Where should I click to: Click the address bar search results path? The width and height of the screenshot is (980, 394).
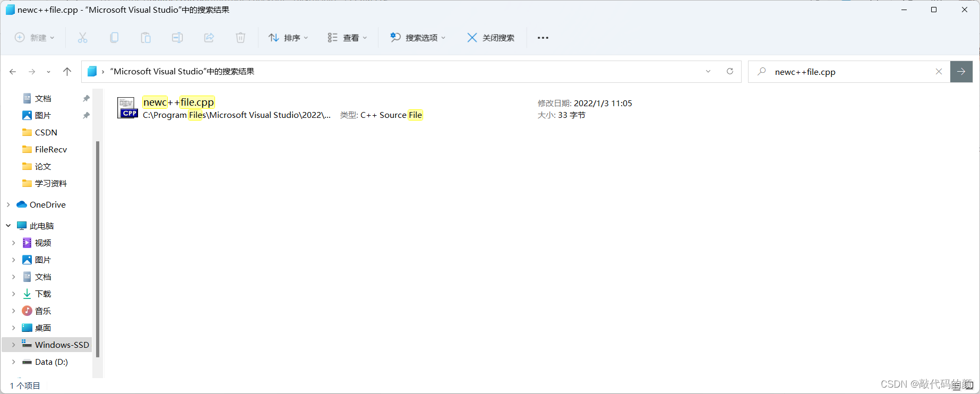(x=182, y=72)
